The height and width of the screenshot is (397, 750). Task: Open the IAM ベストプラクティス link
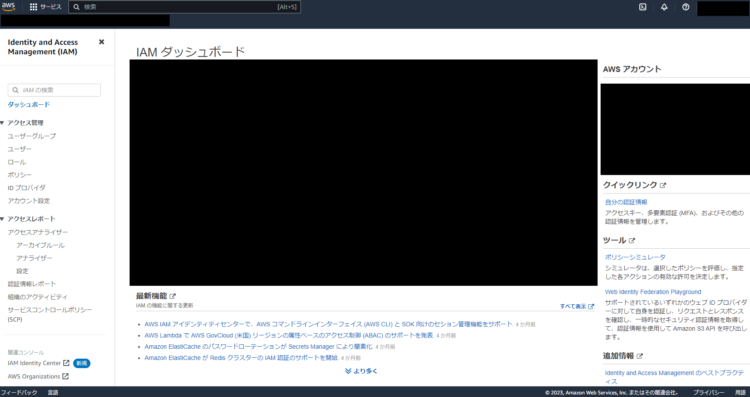(x=674, y=377)
